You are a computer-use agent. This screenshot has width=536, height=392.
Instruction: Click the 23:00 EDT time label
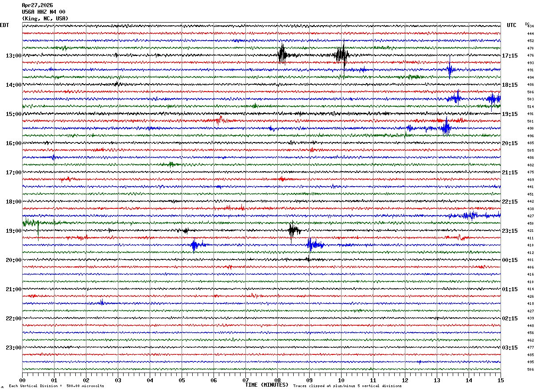pyautogui.click(x=14, y=348)
